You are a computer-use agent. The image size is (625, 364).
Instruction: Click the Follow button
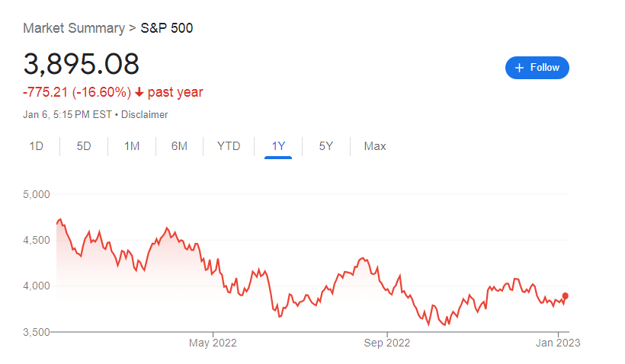[537, 68]
